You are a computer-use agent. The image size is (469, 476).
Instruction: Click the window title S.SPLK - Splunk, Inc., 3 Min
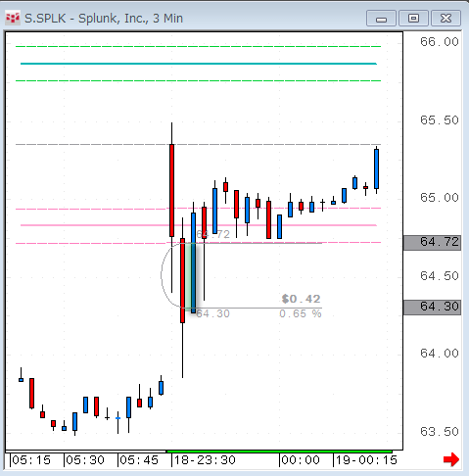(x=104, y=19)
